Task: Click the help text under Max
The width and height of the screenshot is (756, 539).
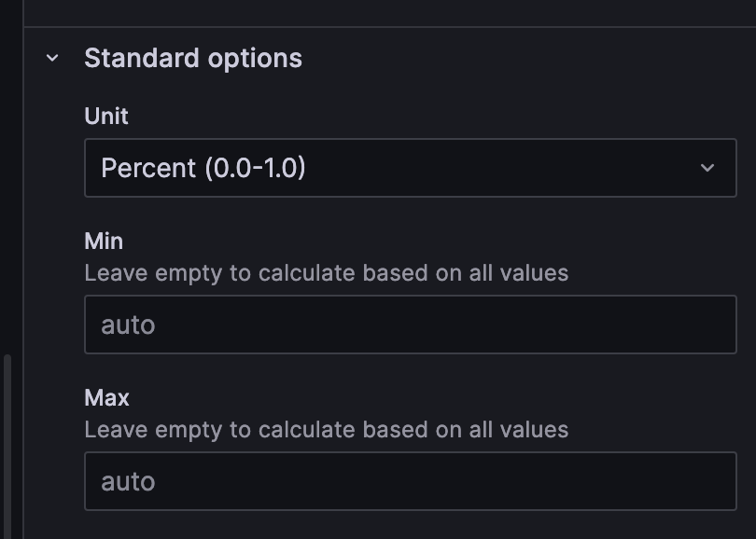Action: [326, 430]
